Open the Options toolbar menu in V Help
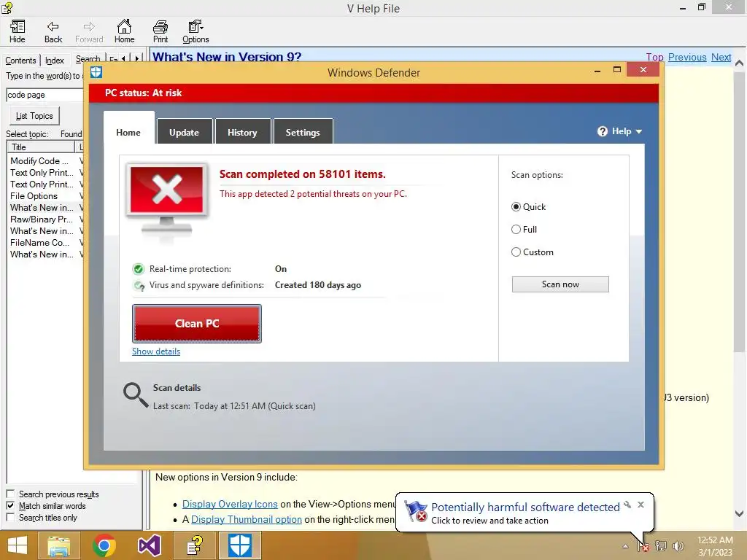The height and width of the screenshot is (560, 747). click(x=196, y=32)
